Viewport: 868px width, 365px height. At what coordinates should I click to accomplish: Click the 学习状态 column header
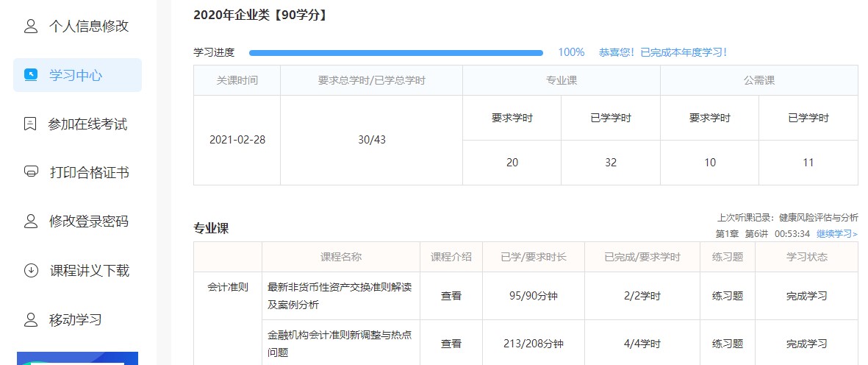point(806,257)
